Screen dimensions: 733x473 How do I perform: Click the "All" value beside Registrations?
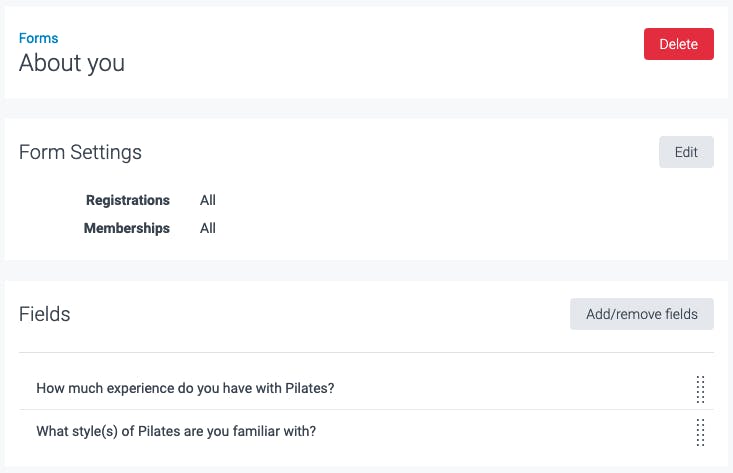pos(208,200)
